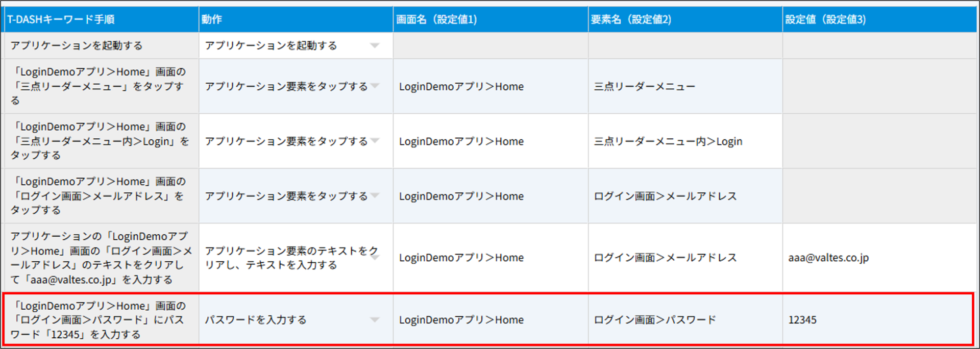This screenshot has height=349, width=980.
Task: Click ログイン画面>メールアドレス cell beside aaa@valtes.co.jp
Action: click(x=665, y=258)
